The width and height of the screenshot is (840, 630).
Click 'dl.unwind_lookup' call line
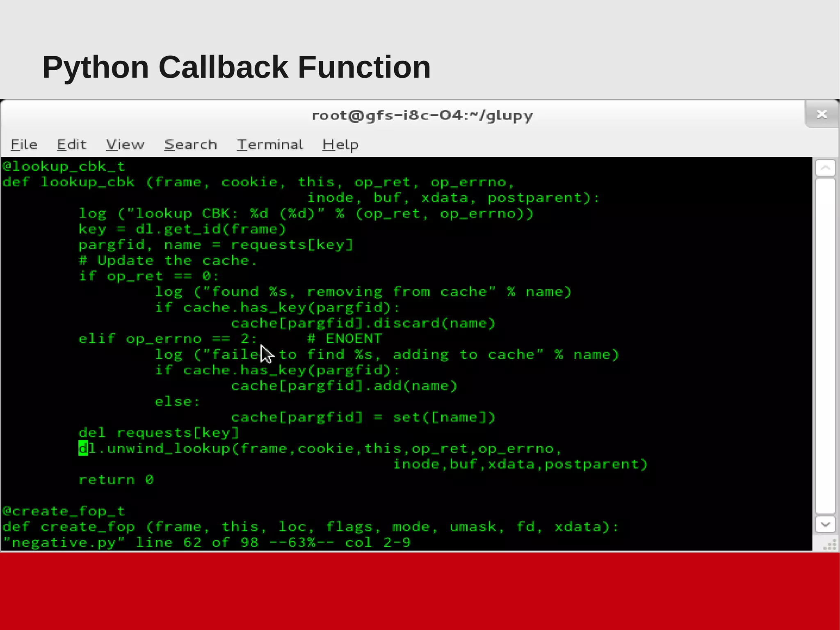(x=320, y=449)
